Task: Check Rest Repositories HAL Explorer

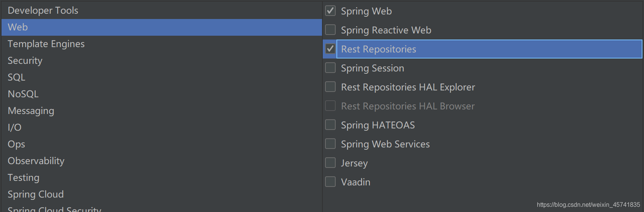Action: coord(330,87)
